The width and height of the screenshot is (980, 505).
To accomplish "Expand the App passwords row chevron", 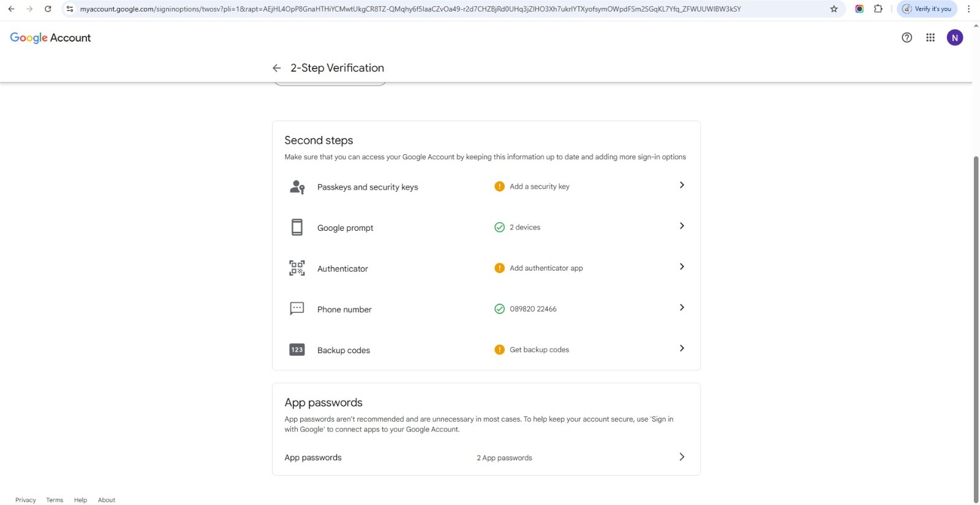I will 682,457.
